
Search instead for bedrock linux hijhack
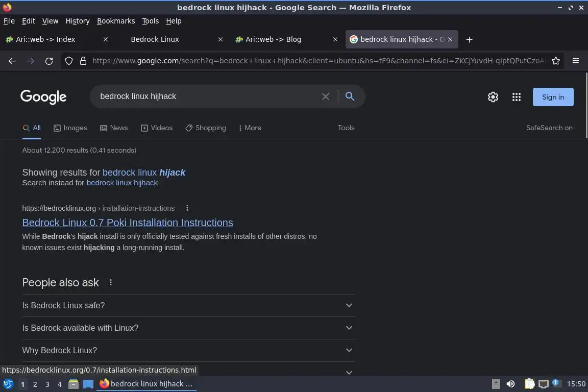122,183
